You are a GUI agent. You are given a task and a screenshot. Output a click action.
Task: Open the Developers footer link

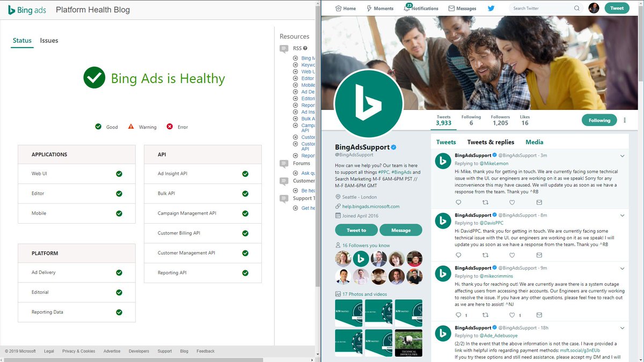click(139, 351)
